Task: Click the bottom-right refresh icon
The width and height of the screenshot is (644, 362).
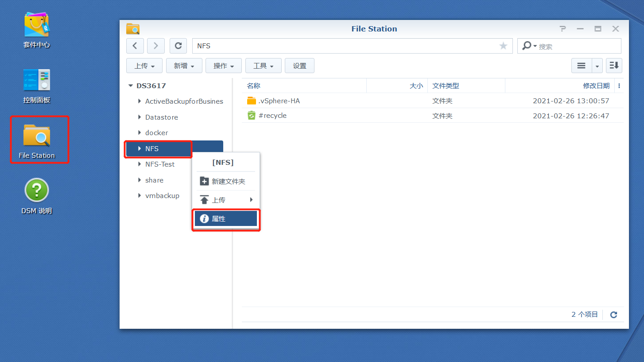Action: [613, 315]
